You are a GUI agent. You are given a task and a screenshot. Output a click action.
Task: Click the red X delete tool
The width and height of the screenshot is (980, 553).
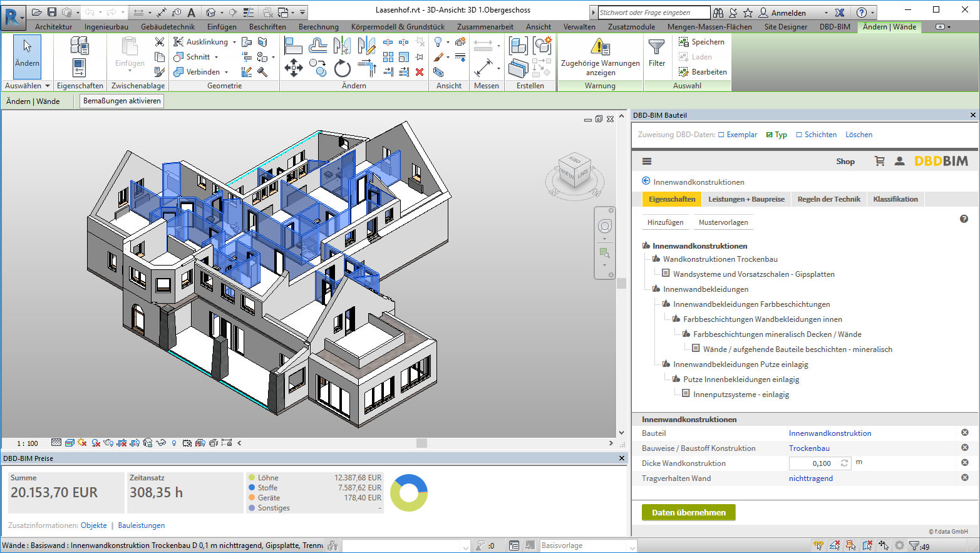[x=420, y=72]
